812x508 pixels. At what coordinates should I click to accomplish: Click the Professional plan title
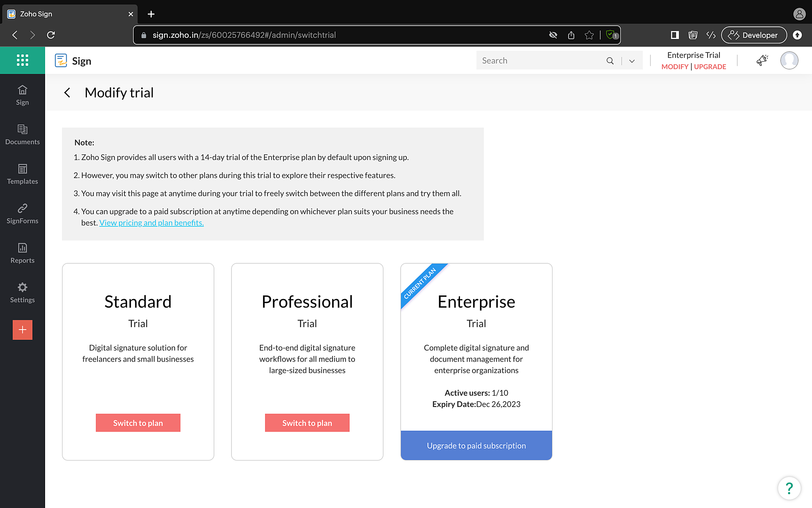(x=307, y=302)
